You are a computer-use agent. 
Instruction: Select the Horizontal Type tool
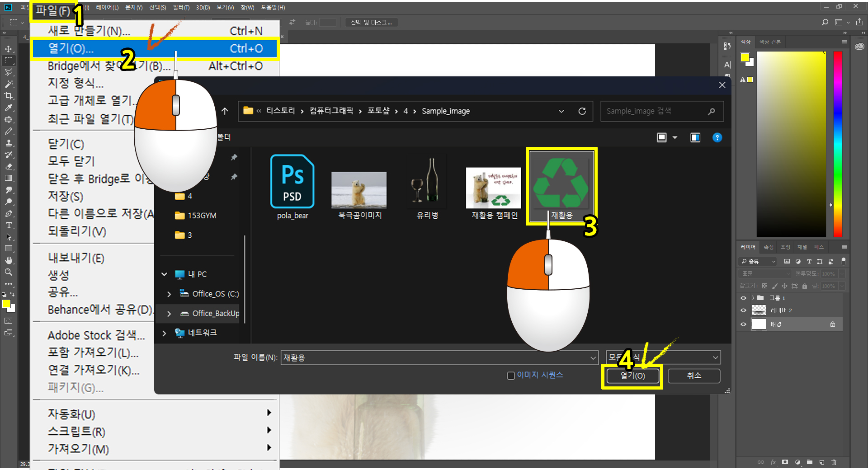9,225
